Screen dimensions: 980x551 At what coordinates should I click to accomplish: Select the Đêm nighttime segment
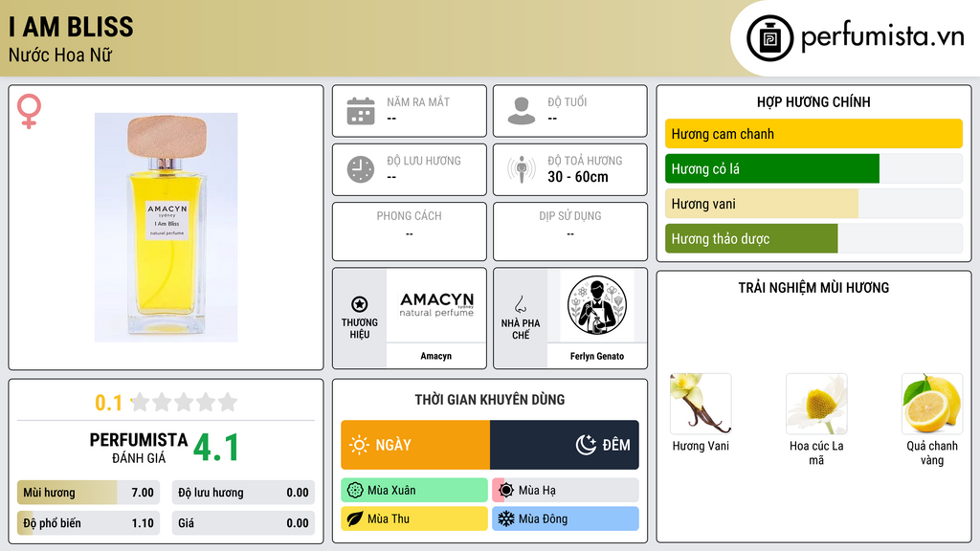(565, 445)
